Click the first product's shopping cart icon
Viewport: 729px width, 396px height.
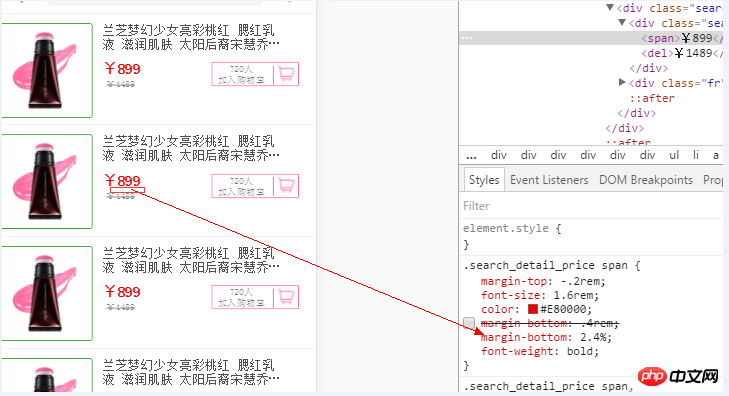pyautogui.click(x=286, y=74)
